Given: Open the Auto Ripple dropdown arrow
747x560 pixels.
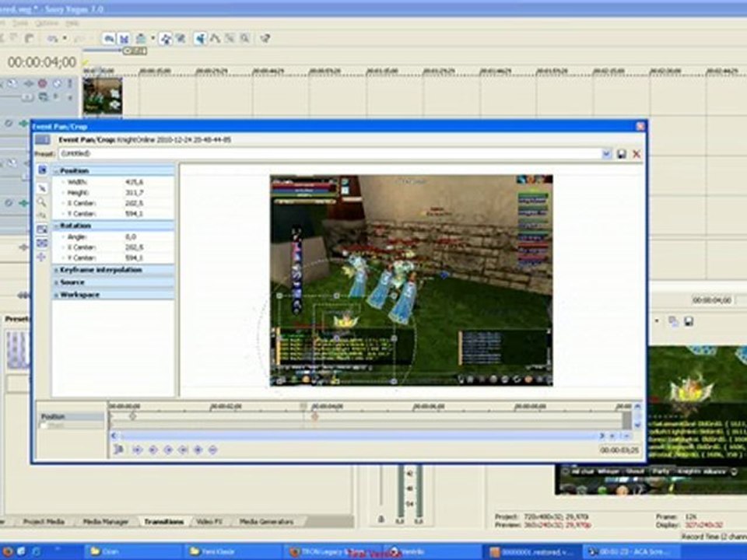Looking at the screenshot, I should pyautogui.click(x=153, y=39).
